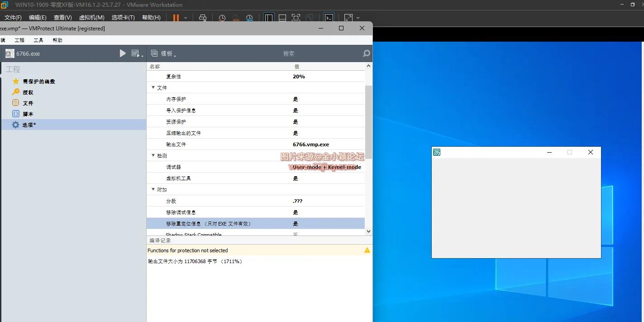Toggle the 压缩输出的文件 option
This screenshot has height=322, width=644.
point(296,133)
